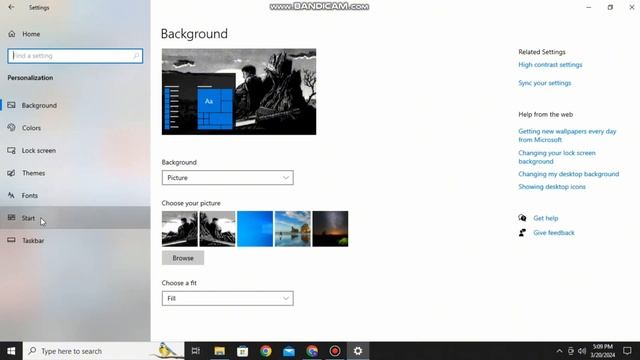The height and width of the screenshot is (360, 640).
Task: Show hidden system tray icons
Action: pos(559,351)
